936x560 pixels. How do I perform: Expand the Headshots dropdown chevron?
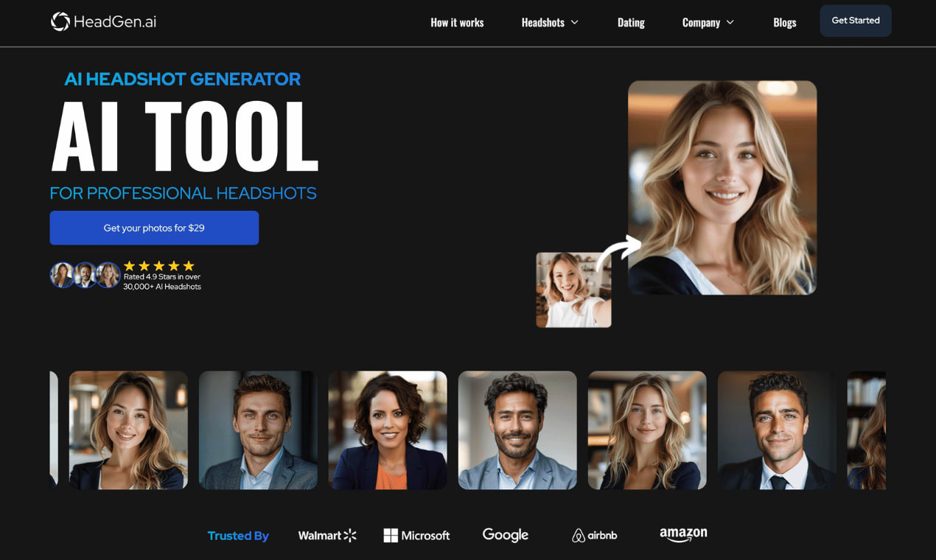click(x=575, y=22)
